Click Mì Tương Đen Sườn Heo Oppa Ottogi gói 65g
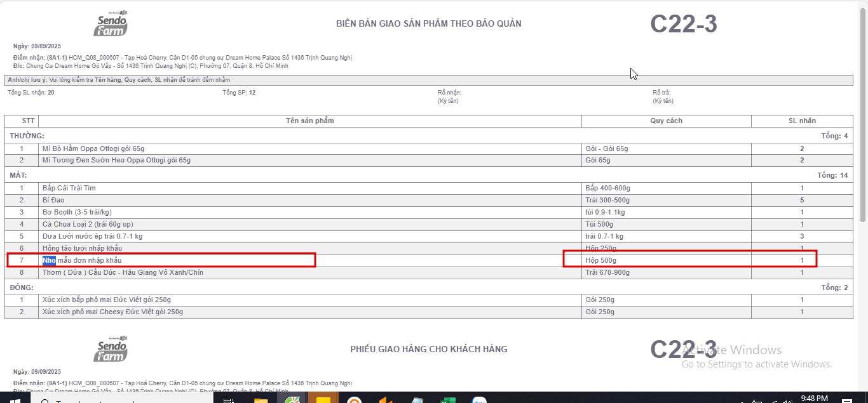This screenshot has width=868, height=403. (x=116, y=160)
